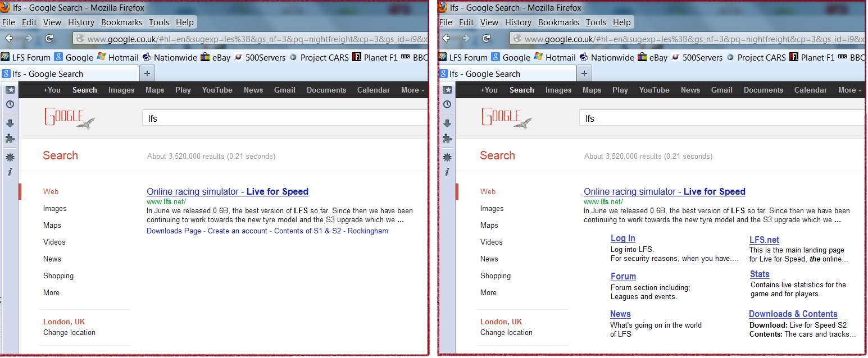Open the Bookmarks menu in the right window
Image resolution: width=868 pixels, height=358 pixels.
pos(558,22)
